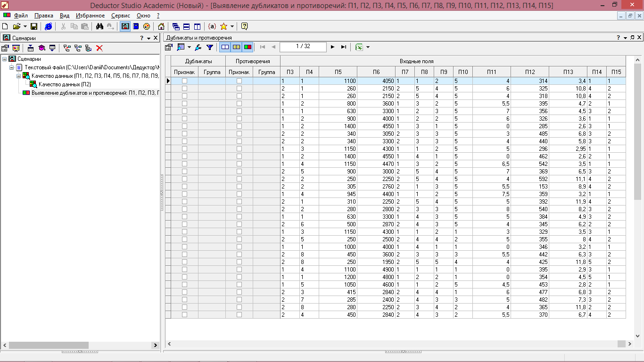Click the page number field showing 1 / 32
Image resolution: width=644 pixels, height=362 pixels.
click(x=303, y=47)
